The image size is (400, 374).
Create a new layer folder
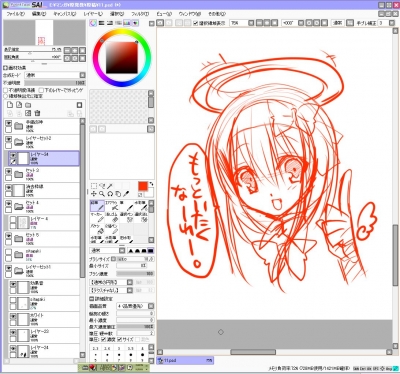tap(28, 105)
